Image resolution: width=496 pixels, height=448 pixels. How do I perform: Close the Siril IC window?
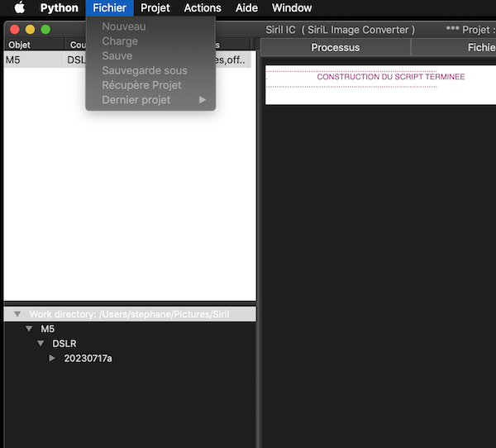click(x=15, y=30)
